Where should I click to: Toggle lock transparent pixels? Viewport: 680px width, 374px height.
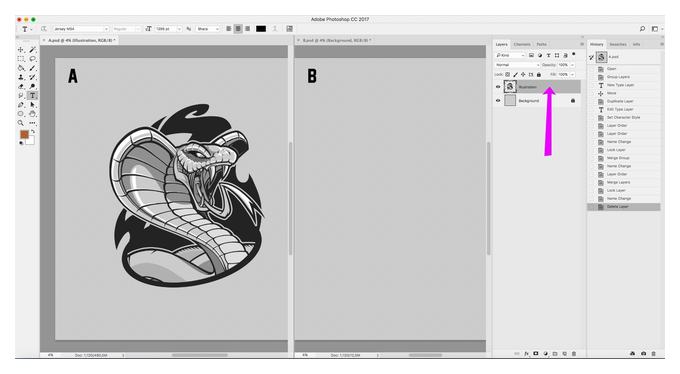pos(507,75)
